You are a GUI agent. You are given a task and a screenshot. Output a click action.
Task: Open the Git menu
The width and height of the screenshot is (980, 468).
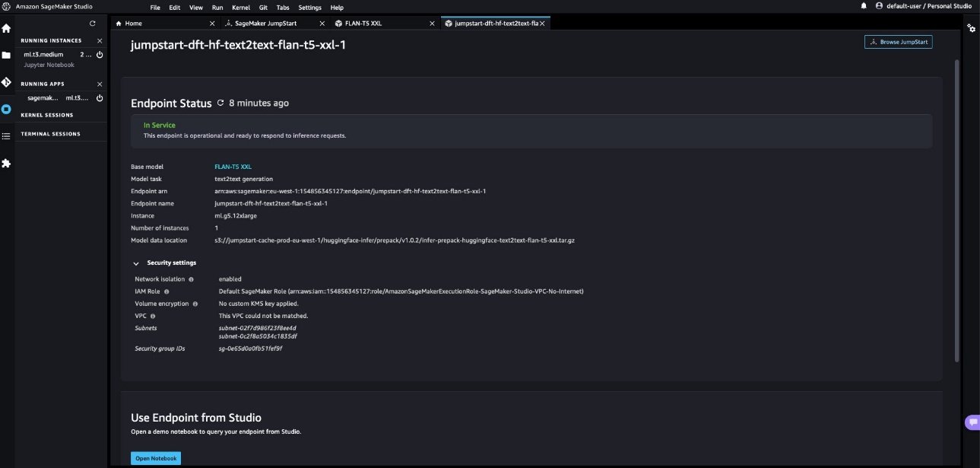click(x=263, y=7)
